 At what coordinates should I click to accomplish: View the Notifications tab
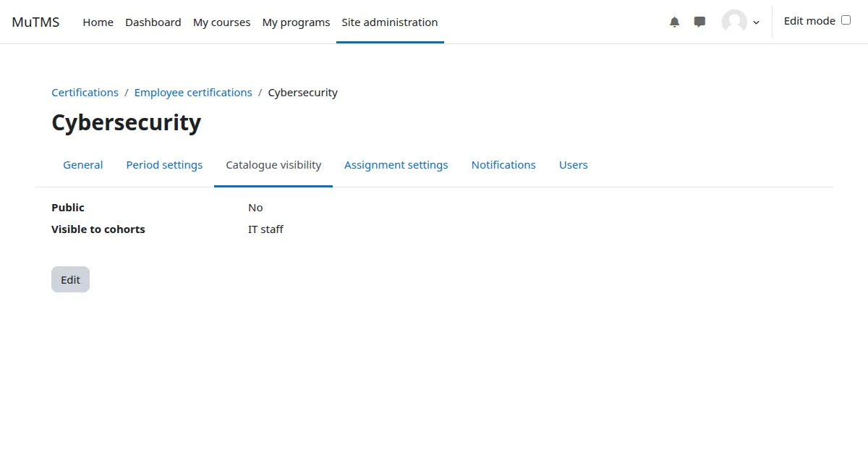coord(503,165)
